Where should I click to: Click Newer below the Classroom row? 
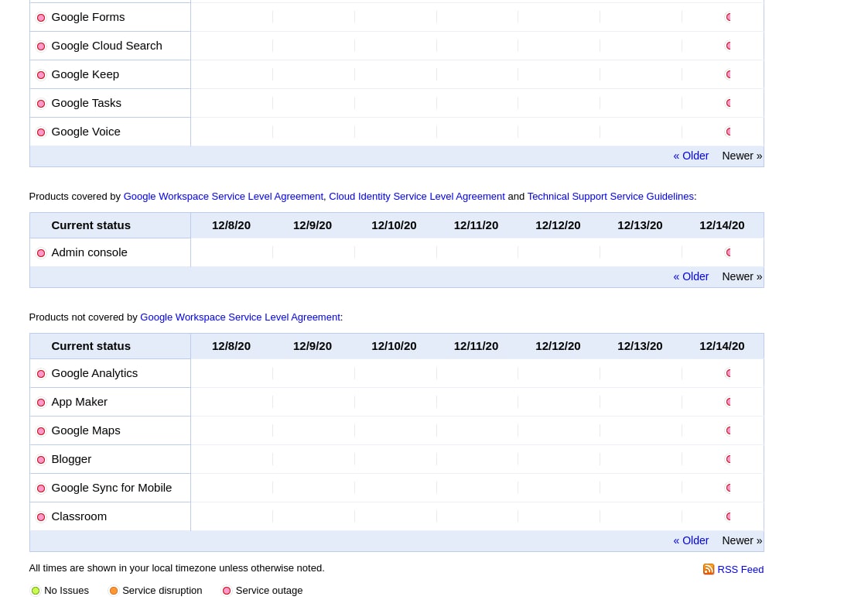742,540
